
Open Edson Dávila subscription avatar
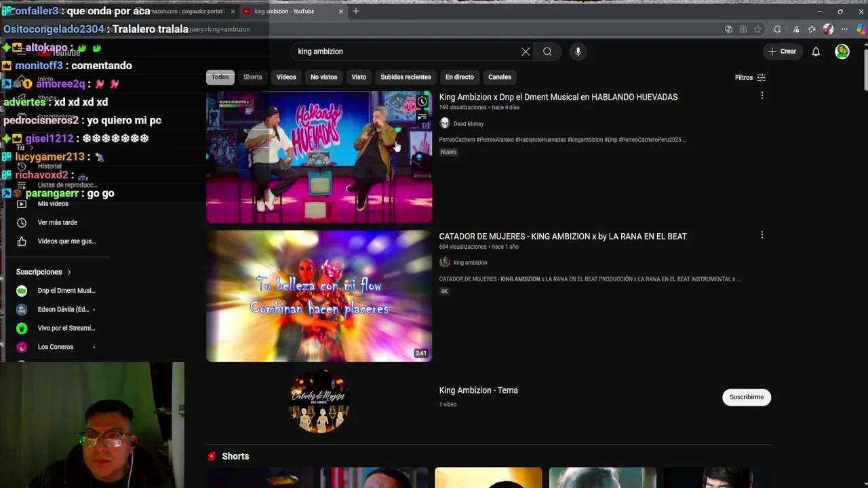point(22,309)
